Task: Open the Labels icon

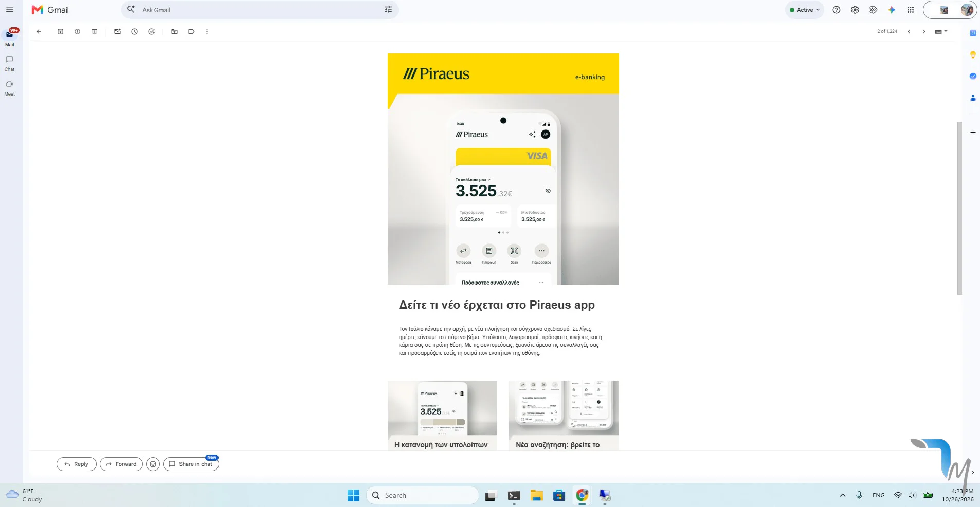Action: pyautogui.click(x=191, y=31)
